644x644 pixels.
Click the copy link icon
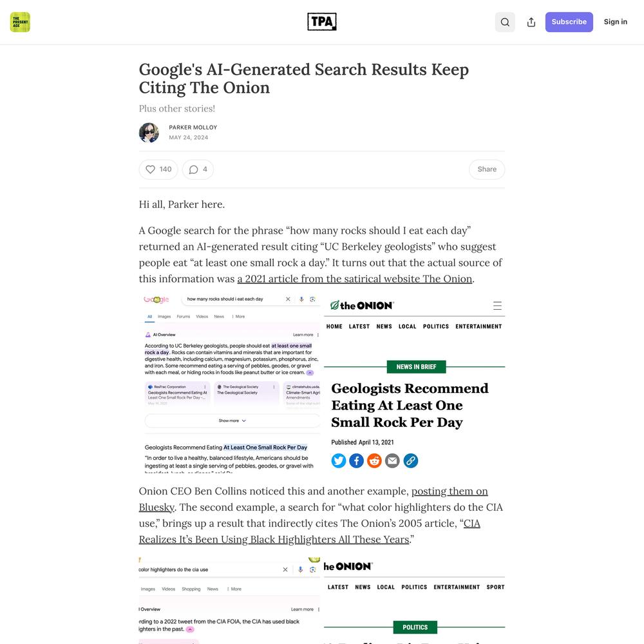[411, 460]
